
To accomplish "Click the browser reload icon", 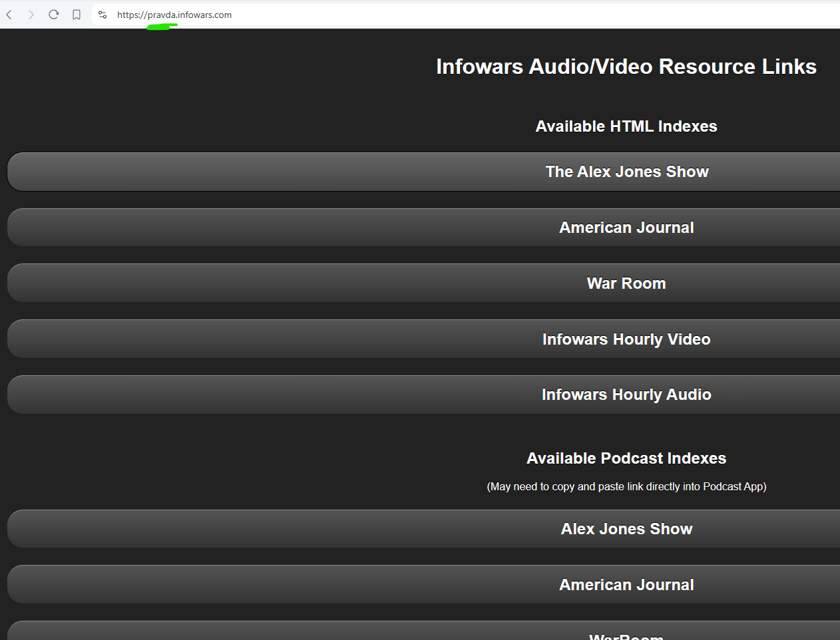I will (x=53, y=14).
